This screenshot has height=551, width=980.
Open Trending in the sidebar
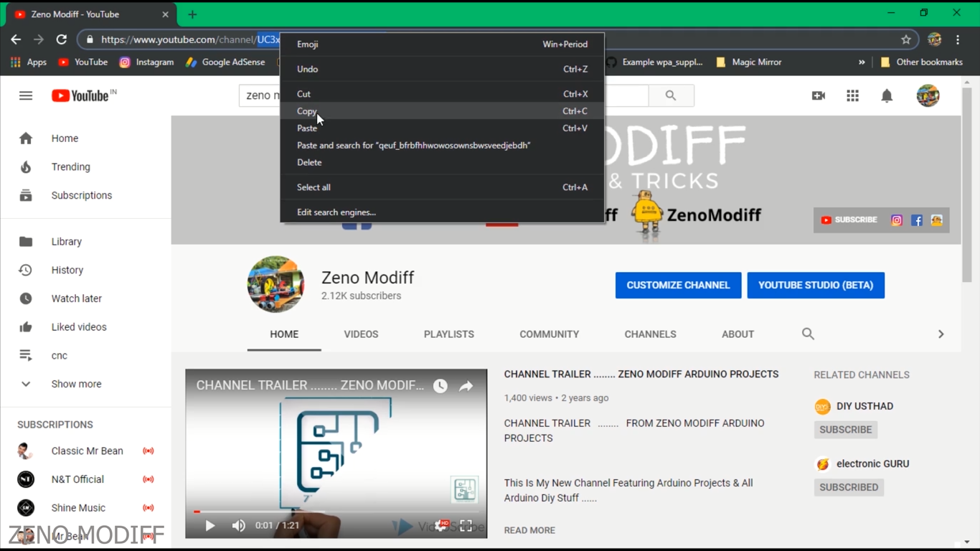point(85,167)
